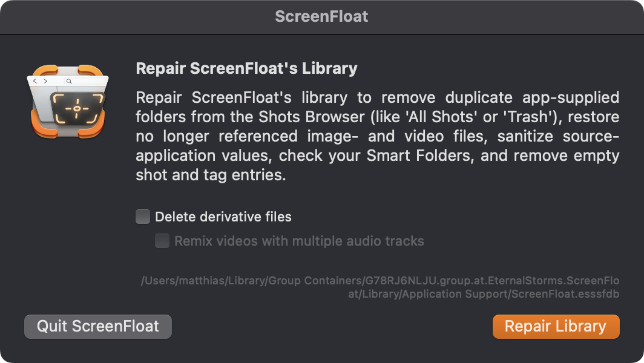Click the crosshair capture symbol in the app icon
The height and width of the screenshot is (363, 644).
(x=77, y=109)
